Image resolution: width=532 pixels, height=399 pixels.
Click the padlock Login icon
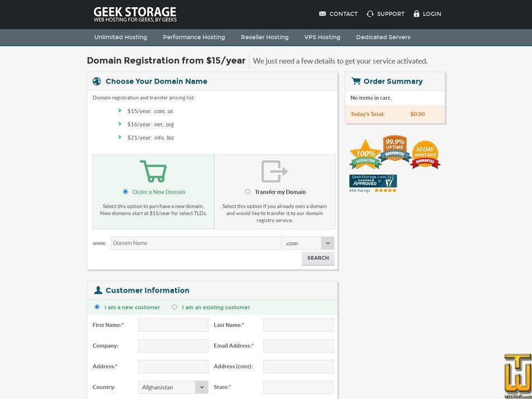click(416, 13)
